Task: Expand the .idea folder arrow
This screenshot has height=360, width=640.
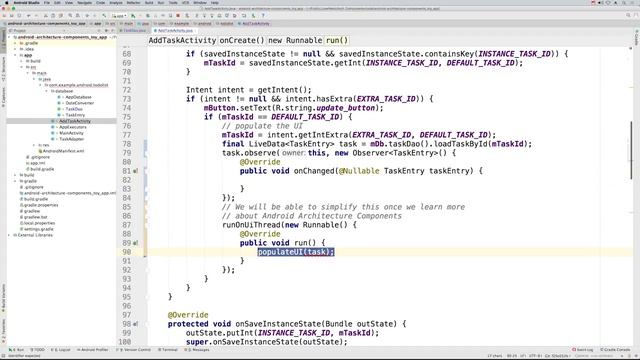Action: 16,49
